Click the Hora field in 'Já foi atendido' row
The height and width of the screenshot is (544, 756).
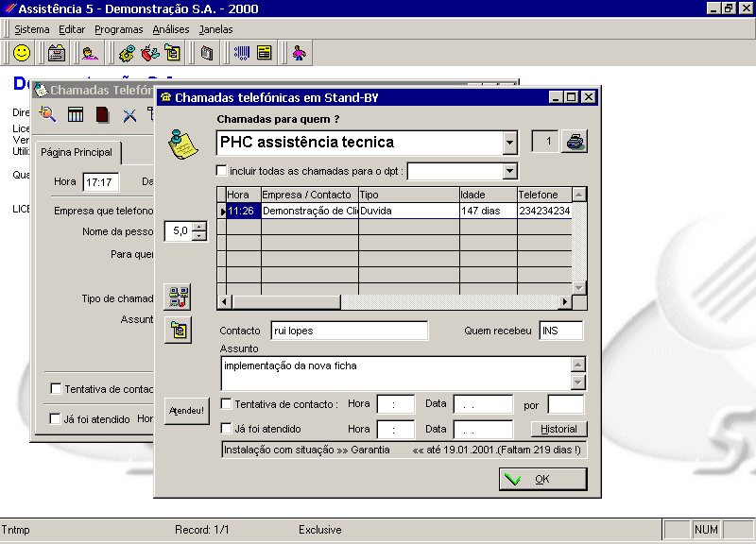(396, 430)
